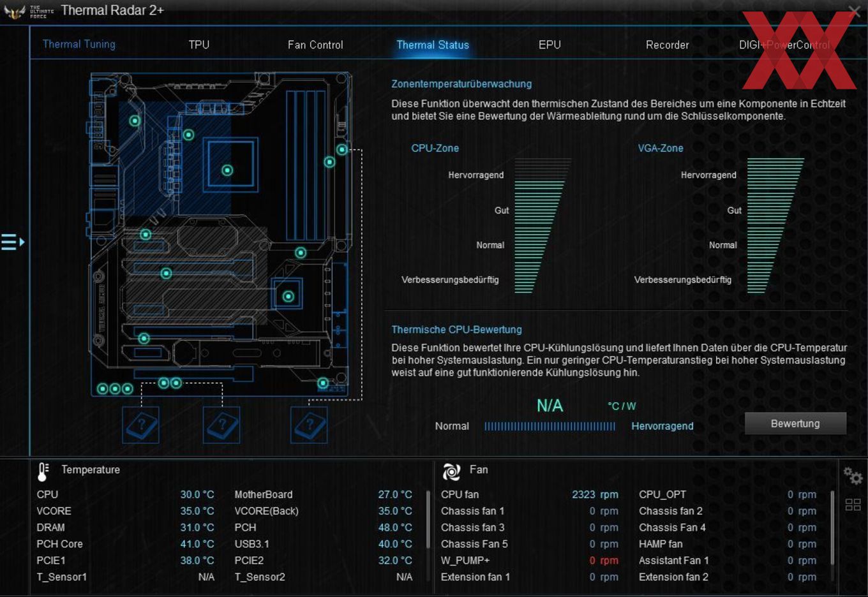Select the CPU temperature 30.0 °C value
This screenshot has width=868, height=597.
pos(197,494)
